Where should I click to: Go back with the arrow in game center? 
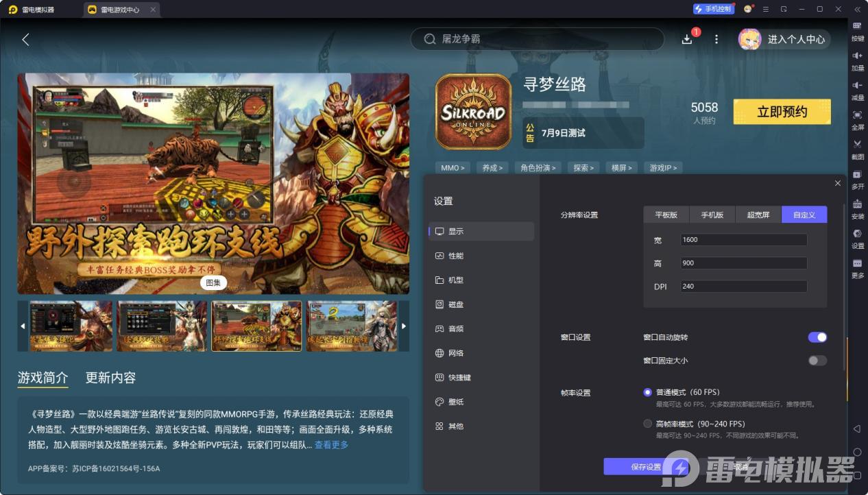25,39
